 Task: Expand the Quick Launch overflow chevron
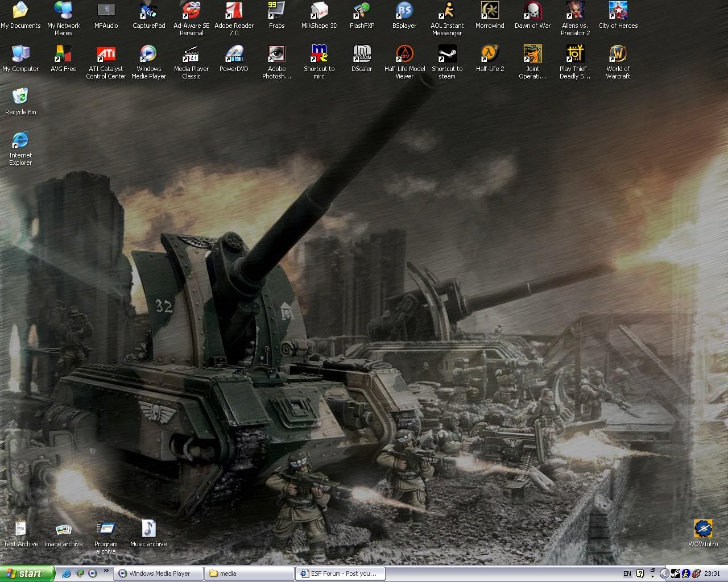(x=106, y=571)
